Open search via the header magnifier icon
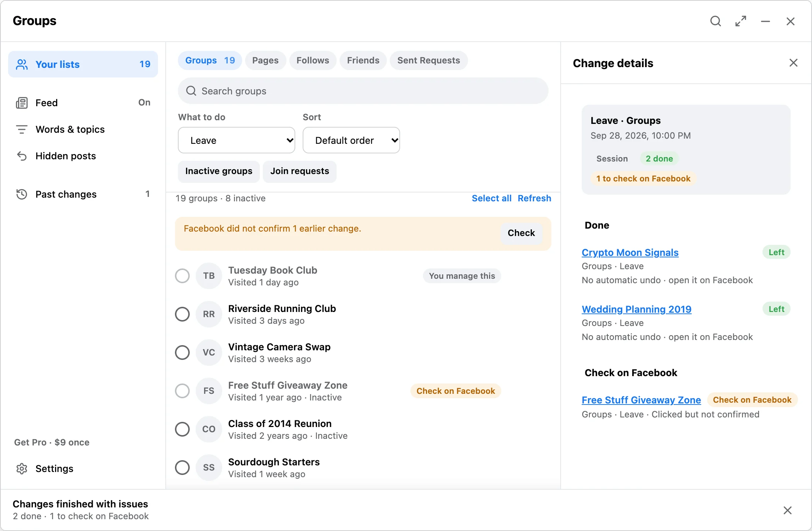 pyautogui.click(x=715, y=21)
